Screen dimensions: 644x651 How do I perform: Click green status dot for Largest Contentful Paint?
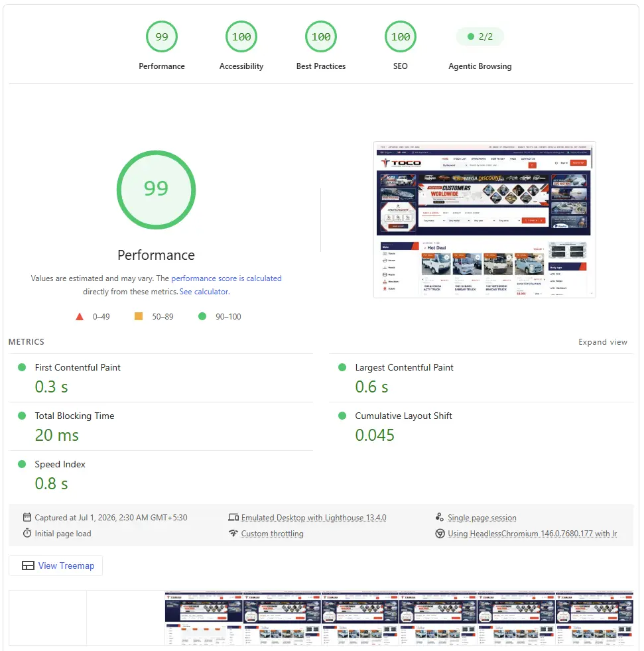[342, 367]
